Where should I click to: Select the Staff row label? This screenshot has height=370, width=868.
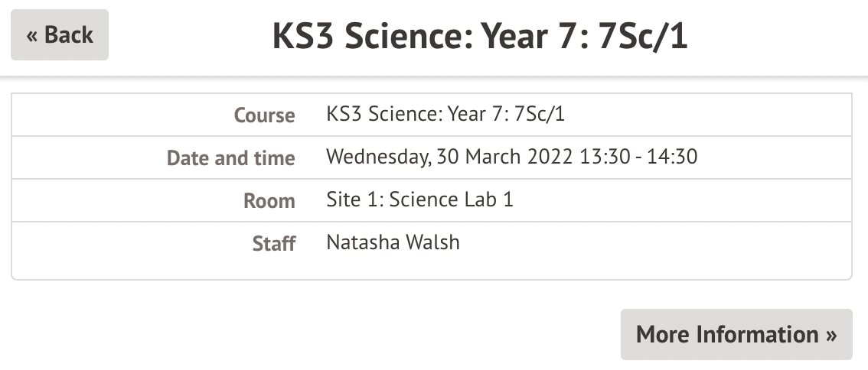pos(273,244)
